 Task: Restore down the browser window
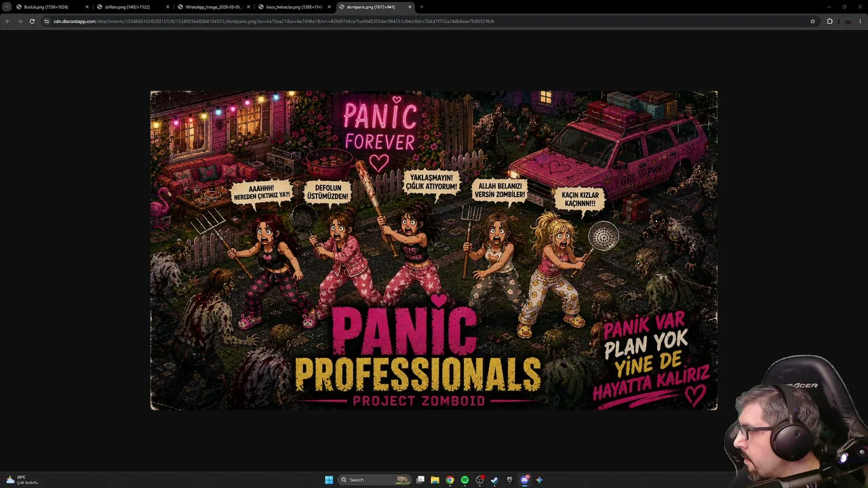(844, 7)
